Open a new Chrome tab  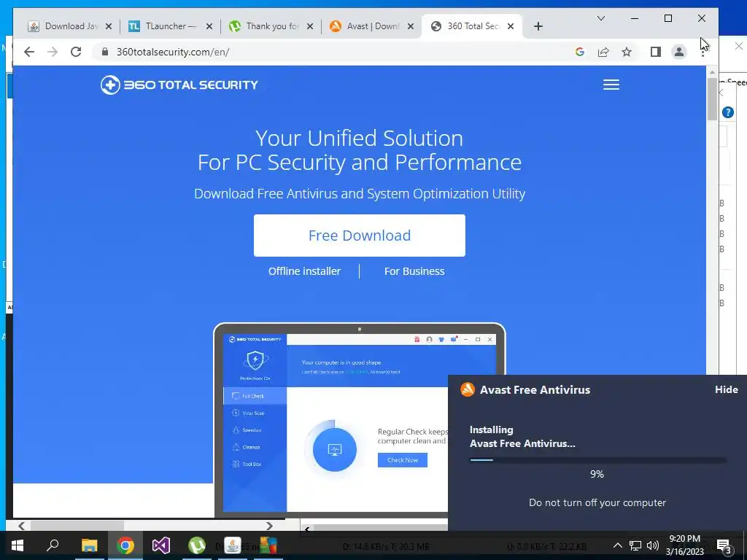coord(538,26)
